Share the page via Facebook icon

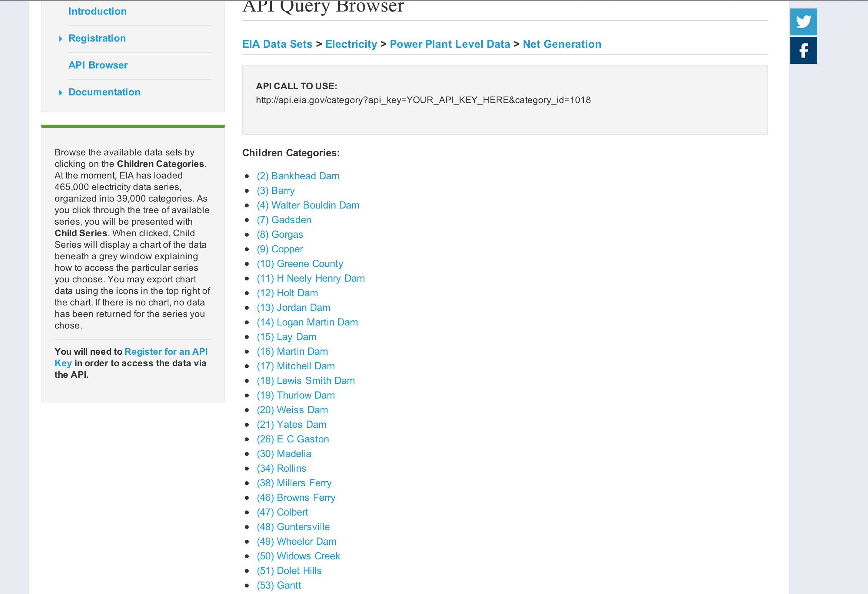tap(803, 50)
